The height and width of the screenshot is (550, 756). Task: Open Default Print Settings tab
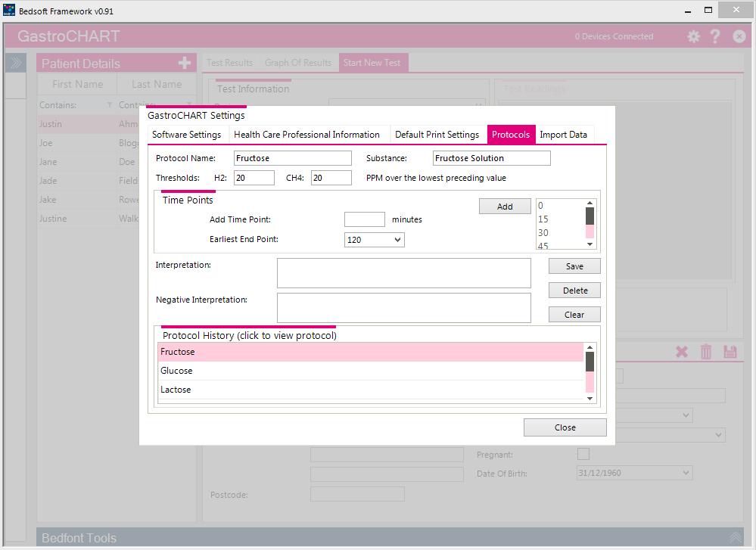click(437, 135)
